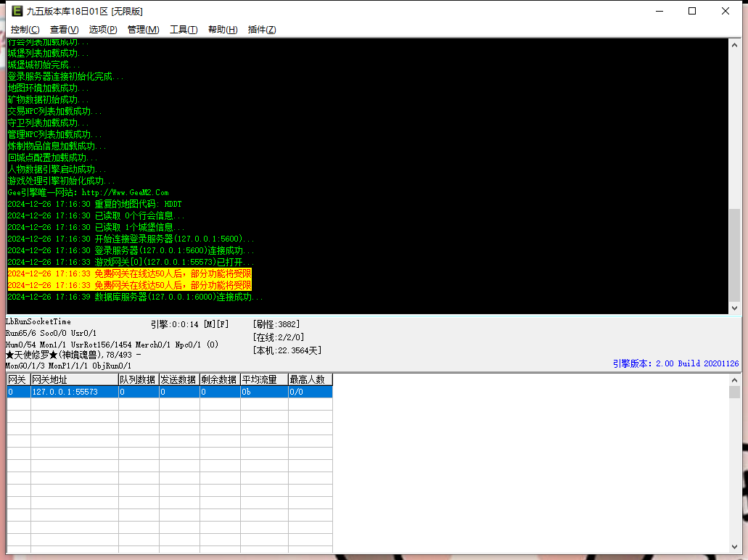Screen dimensions: 748x560
Task: Click the 引擎:0:0:14 status text
Action: 190,324
